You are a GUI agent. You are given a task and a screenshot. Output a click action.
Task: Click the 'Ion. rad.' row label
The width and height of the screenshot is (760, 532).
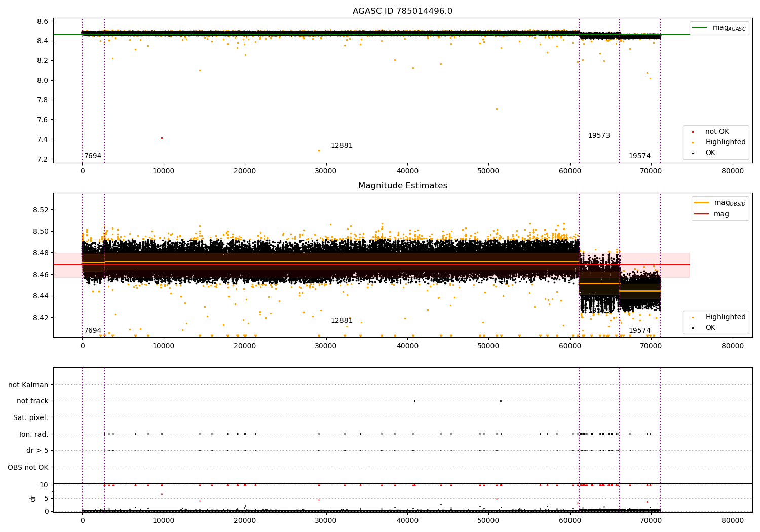pos(34,434)
